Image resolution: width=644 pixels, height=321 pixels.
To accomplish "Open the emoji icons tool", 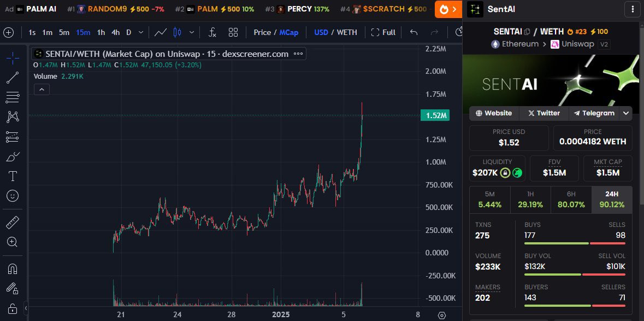I will click(13, 196).
